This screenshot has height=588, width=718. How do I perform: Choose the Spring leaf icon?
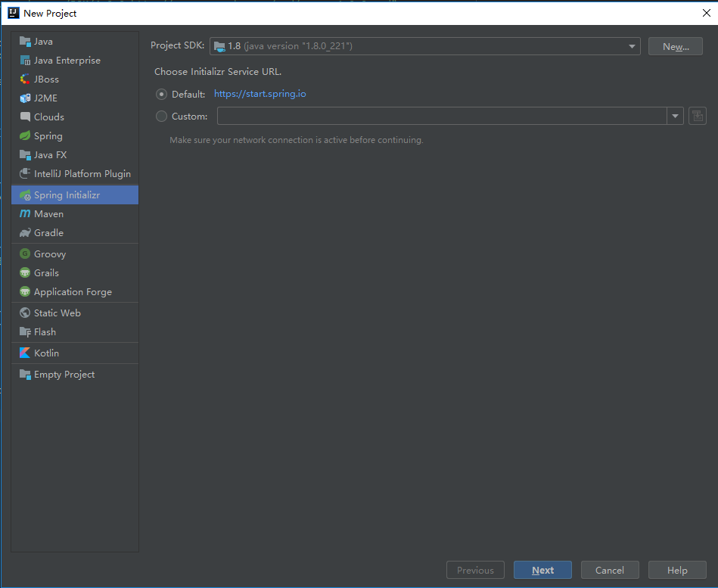[25, 136]
